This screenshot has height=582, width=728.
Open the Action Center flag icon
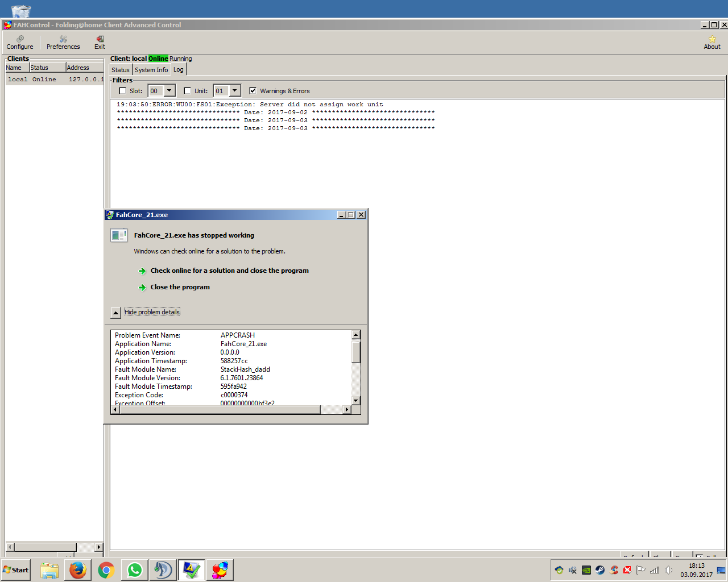[x=641, y=570]
